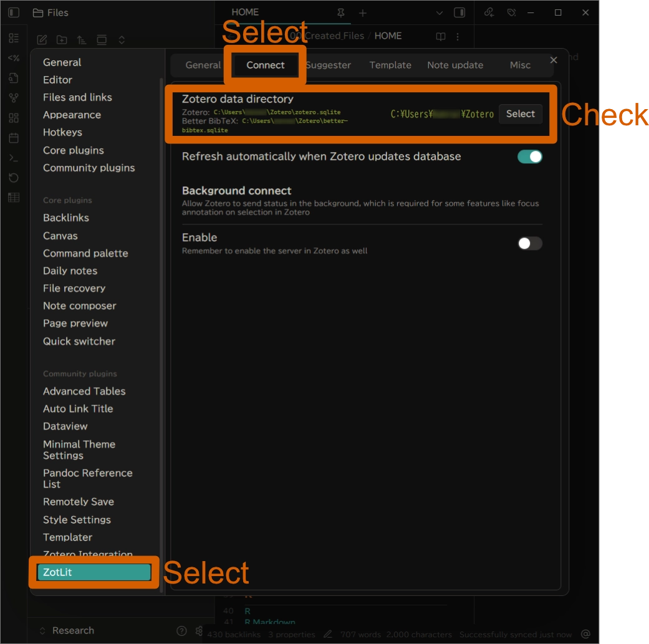Click the Templater '<%' ribbon icon
The image size is (649, 644).
(x=13, y=58)
